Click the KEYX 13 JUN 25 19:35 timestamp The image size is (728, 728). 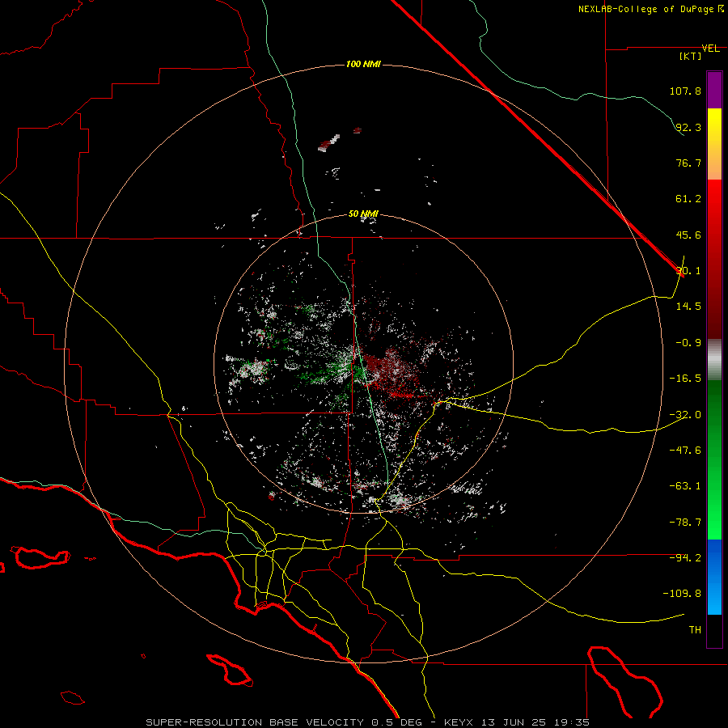click(517, 722)
